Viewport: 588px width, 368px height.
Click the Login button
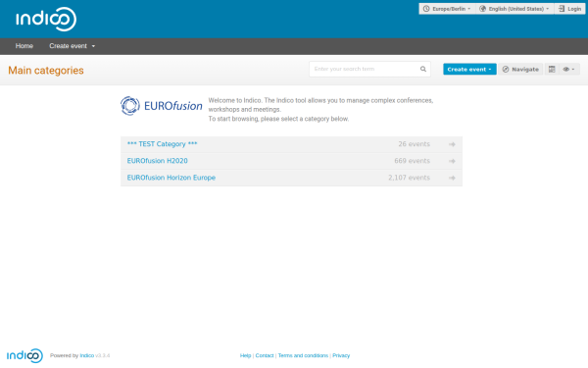[569, 9]
